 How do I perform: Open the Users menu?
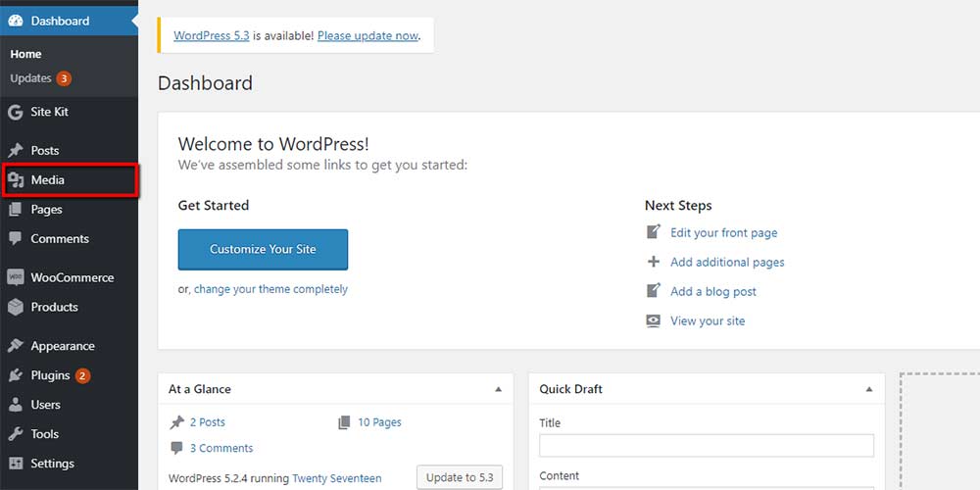[69, 405]
